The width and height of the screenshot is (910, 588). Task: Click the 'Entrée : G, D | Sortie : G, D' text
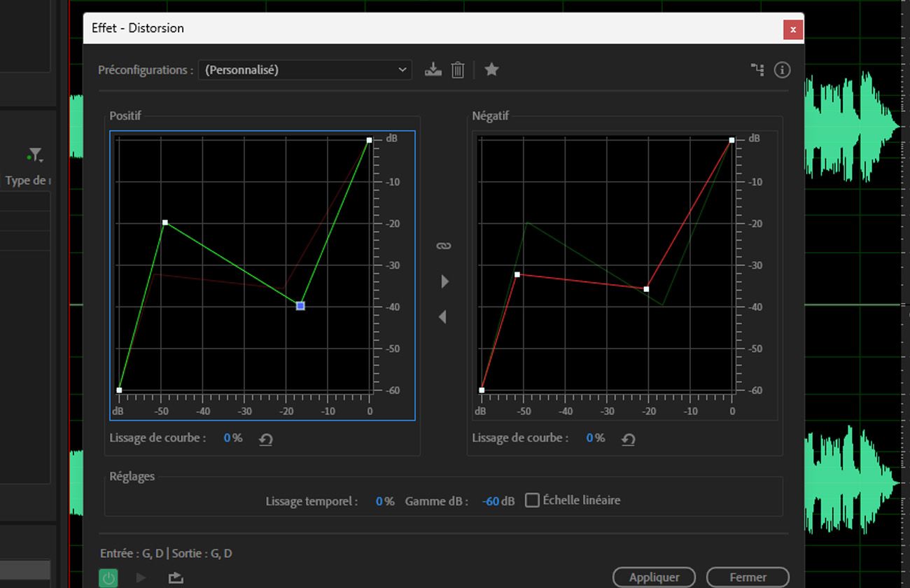166,554
